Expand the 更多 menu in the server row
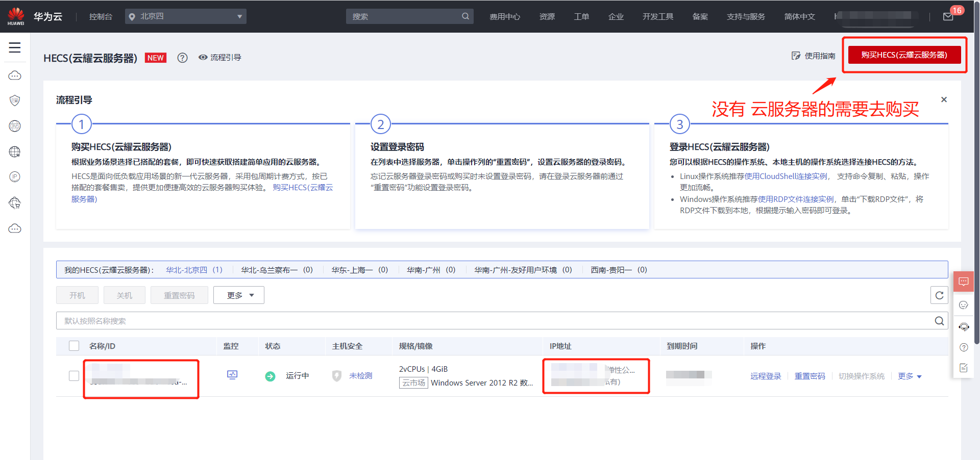The image size is (980, 460). click(x=910, y=376)
